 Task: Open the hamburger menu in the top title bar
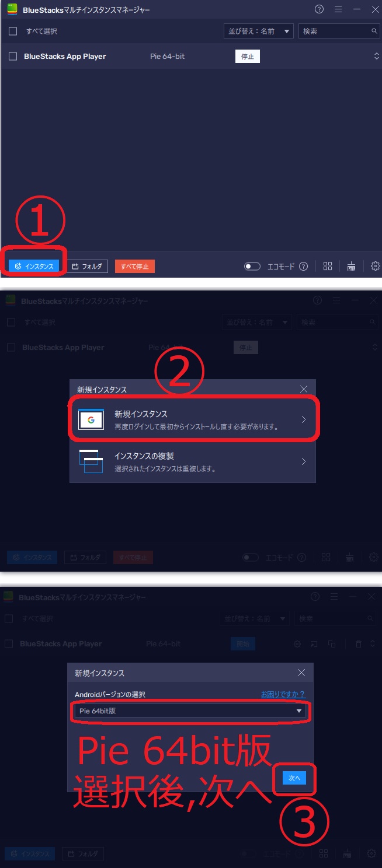click(x=338, y=9)
